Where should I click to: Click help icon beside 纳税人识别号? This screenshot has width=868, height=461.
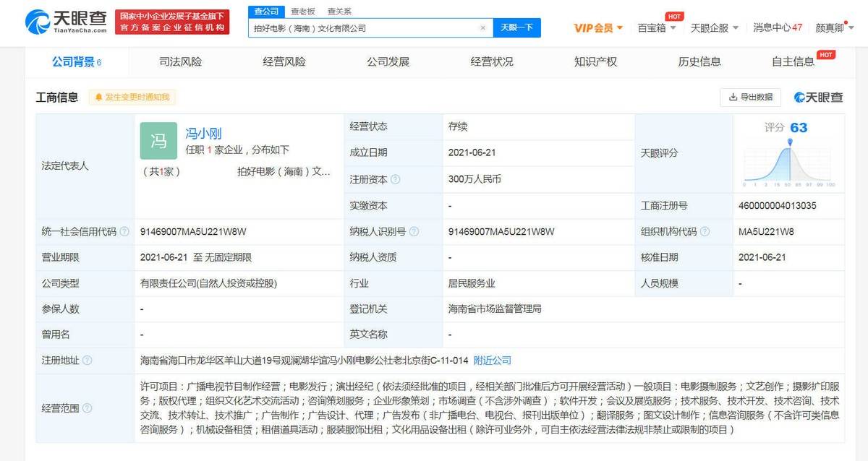click(414, 232)
